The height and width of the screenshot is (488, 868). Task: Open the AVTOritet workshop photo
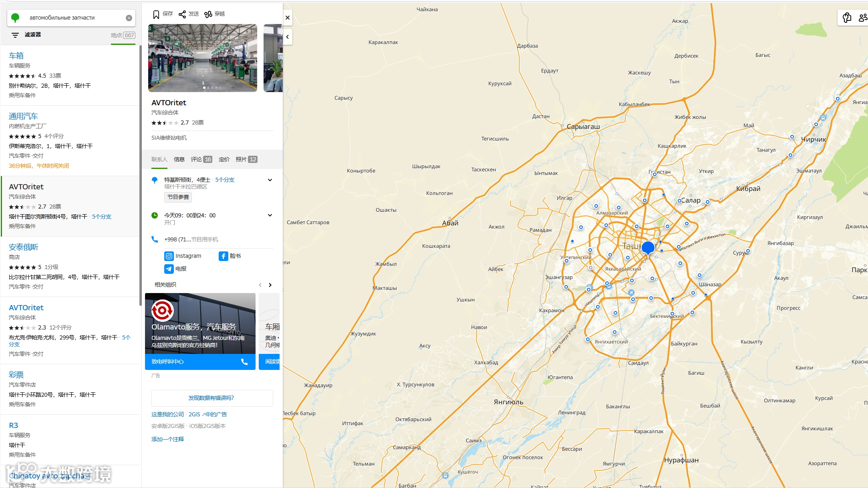click(x=203, y=58)
